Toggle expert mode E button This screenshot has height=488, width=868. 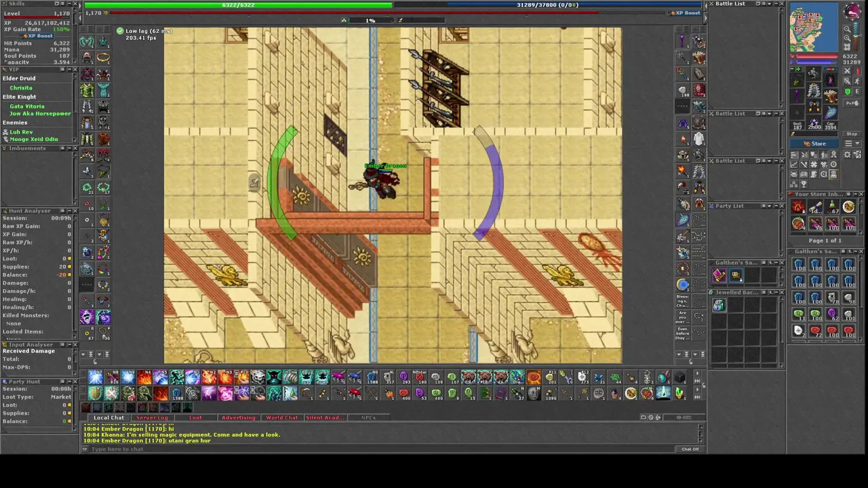[x=856, y=92]
